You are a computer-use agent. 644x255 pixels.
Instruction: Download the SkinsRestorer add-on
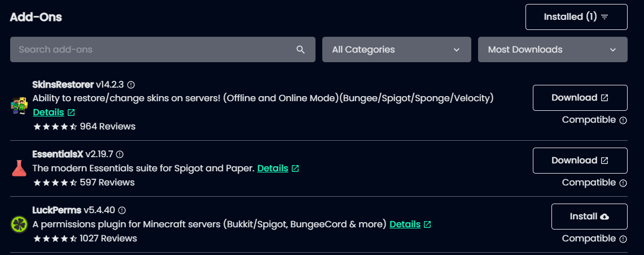(x=580, y=98)
